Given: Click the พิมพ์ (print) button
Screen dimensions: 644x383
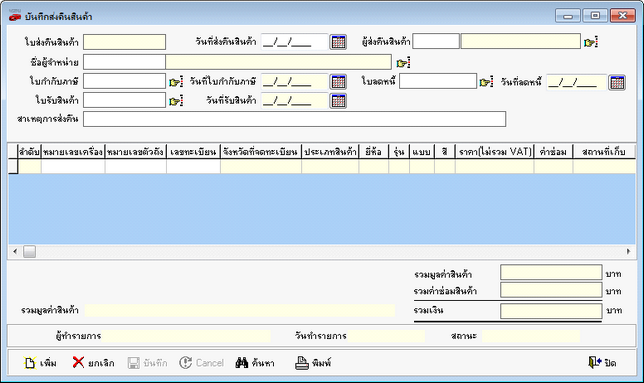Looking at the screenshot, I should 313,363.
